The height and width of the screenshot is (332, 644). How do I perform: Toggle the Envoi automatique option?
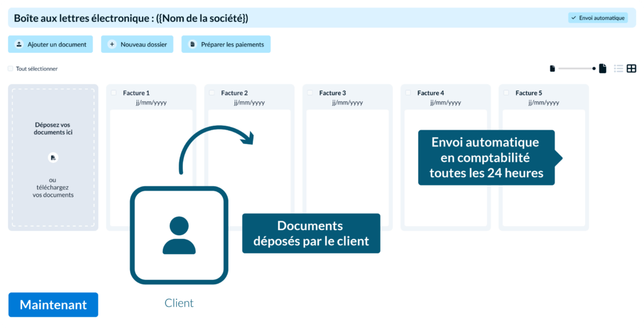(x=597, y=18)
